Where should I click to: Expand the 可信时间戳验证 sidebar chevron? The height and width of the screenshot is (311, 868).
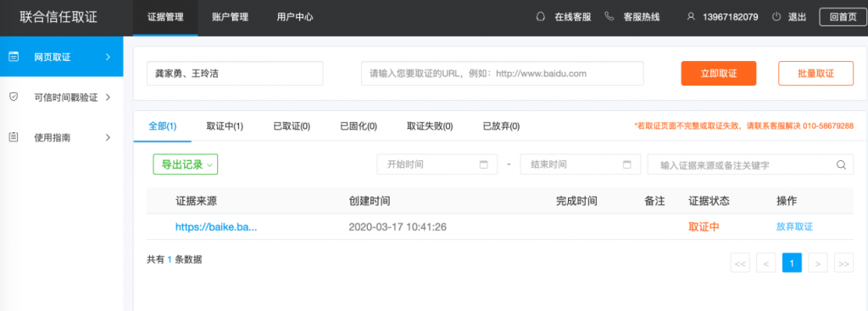(108, 97)
